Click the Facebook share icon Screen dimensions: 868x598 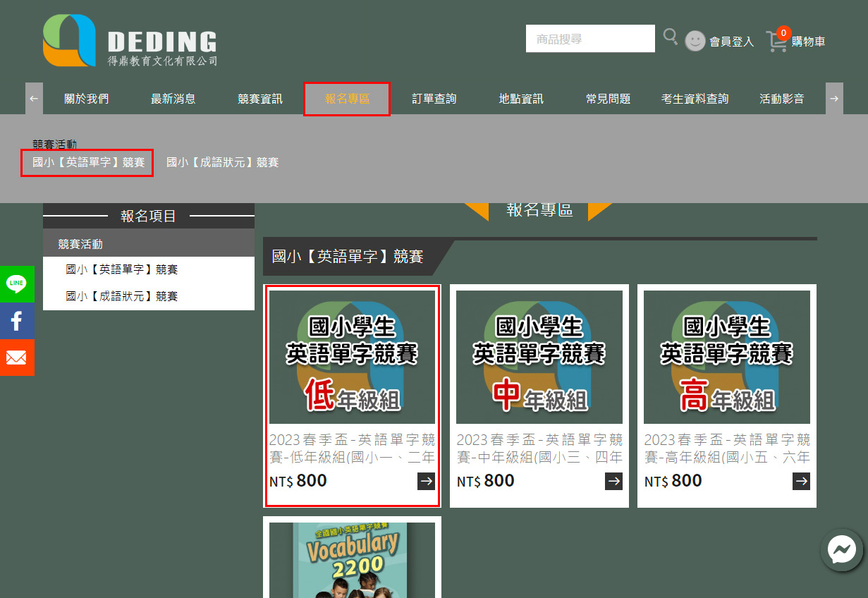click(17, 321)
